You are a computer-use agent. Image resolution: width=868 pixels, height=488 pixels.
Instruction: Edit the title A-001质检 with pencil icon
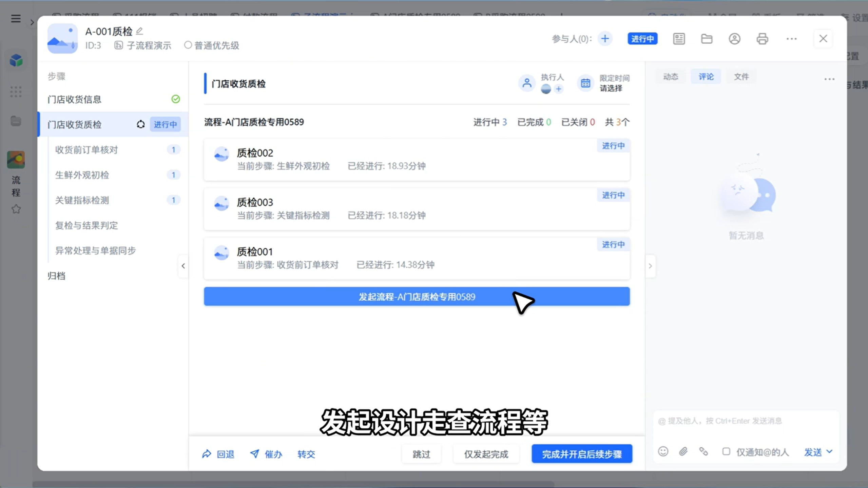pyautogui.click(x=139, y=31)
